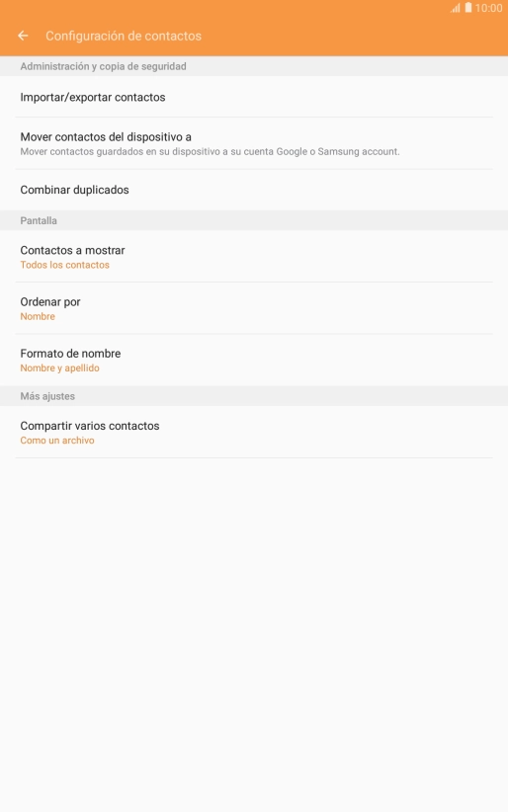508x812 pixels.
Task: Open Compartir varios contactos
Action: tap(254, 432)
